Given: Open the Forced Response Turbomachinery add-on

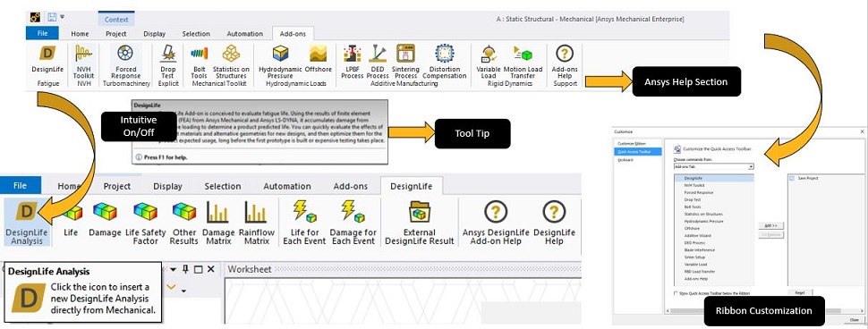Looking at the screenshot, I should 125,61.
